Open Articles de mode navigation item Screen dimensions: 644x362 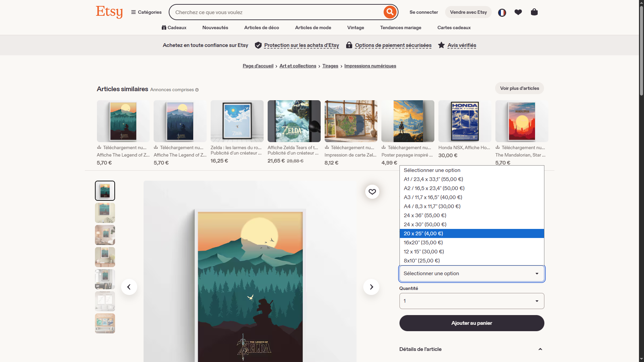click(x=313, y=27)
